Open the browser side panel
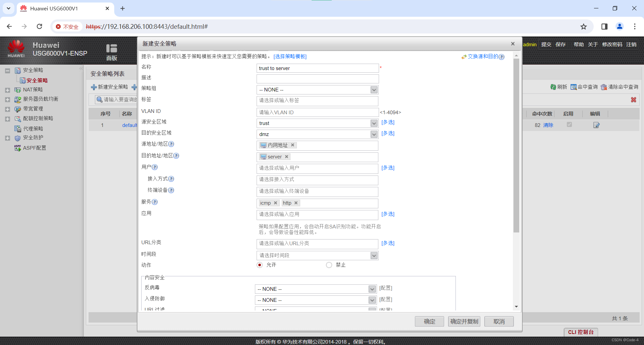 [x=604, y=26]
